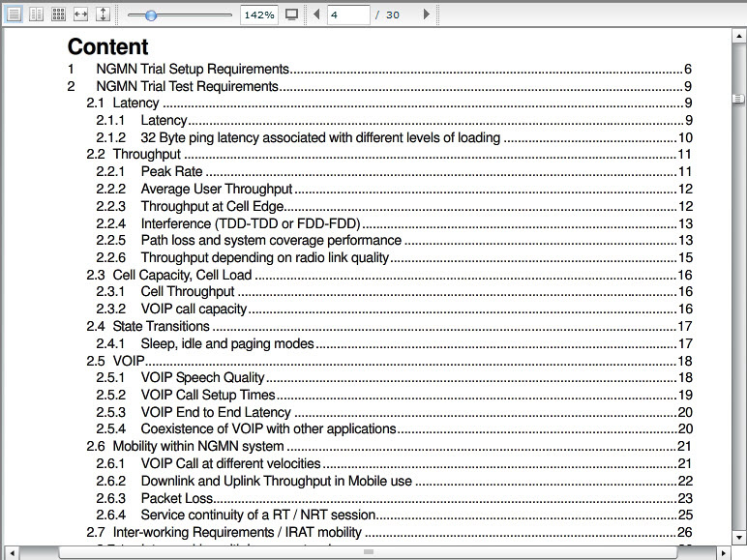The height and width of the screenshot is (560, 747).
Task: Open 'Coexistence of VOIP with other applications'
Action: pyautogui.click(x=394, y=429)
